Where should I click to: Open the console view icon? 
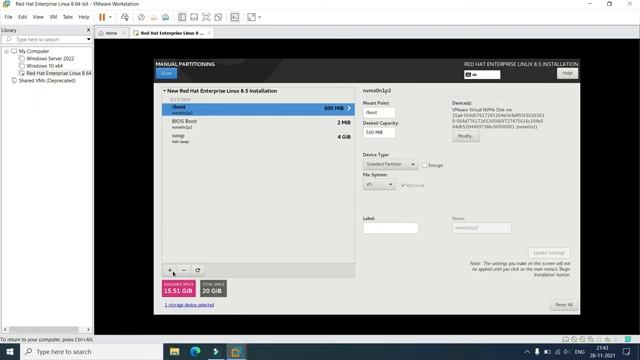click(235, 17)
